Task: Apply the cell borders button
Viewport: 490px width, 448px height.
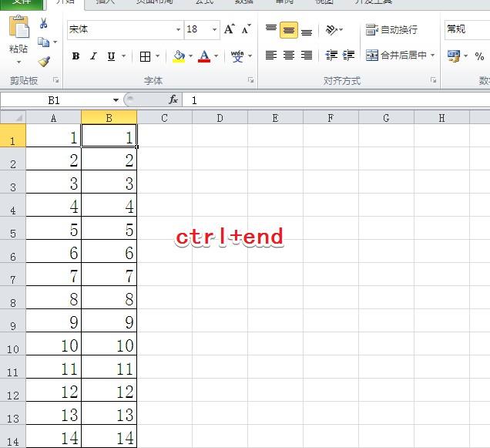Action: tap(145, 56)
